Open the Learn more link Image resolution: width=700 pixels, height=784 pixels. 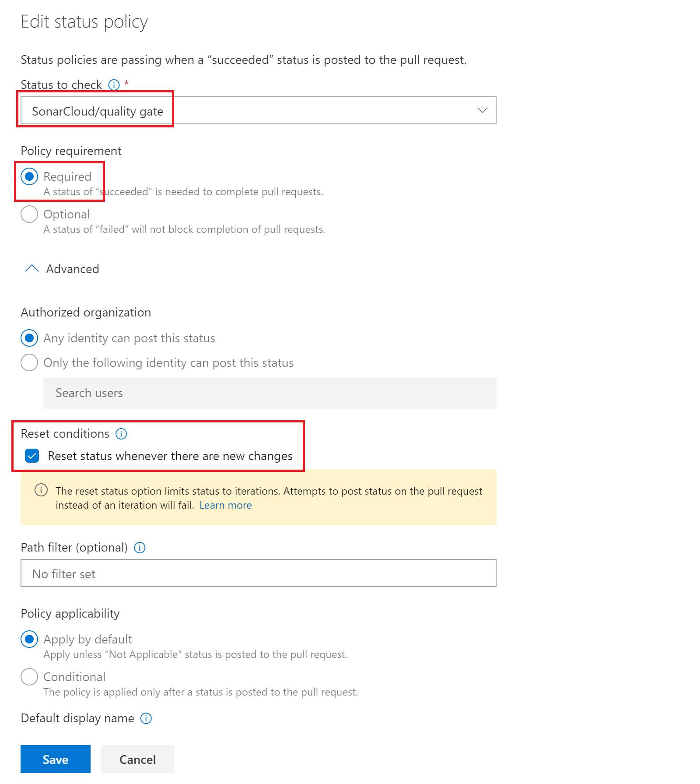tap(225, 505)
